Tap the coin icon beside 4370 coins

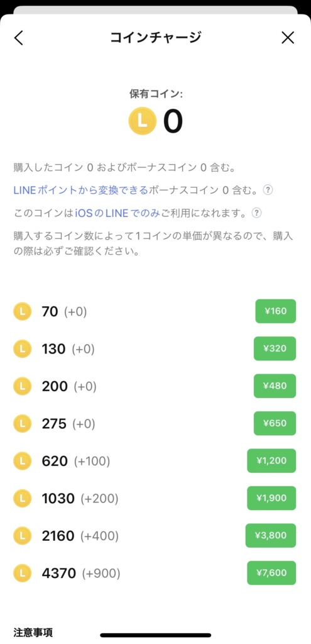[x=22, y=574]
